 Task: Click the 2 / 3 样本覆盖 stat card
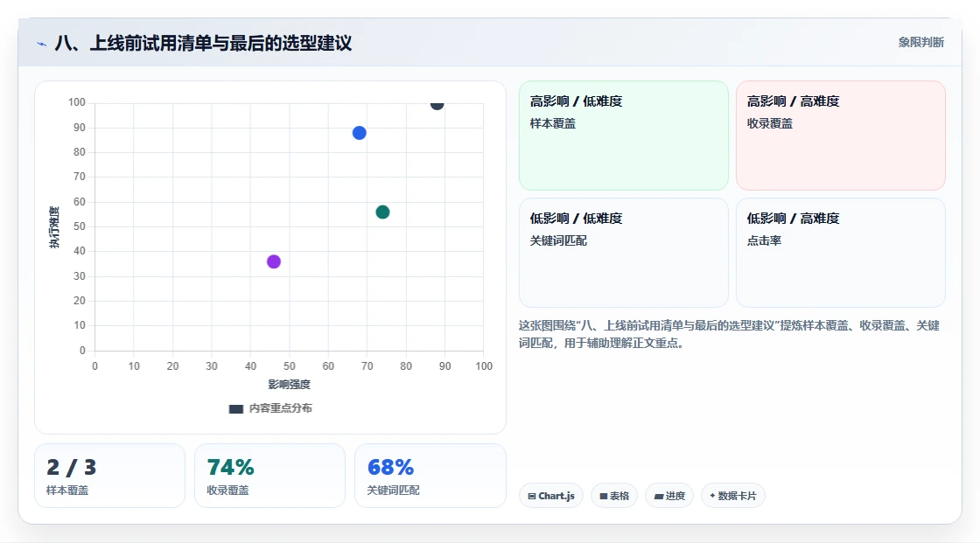pyautogui.click(x=109, y=477)
